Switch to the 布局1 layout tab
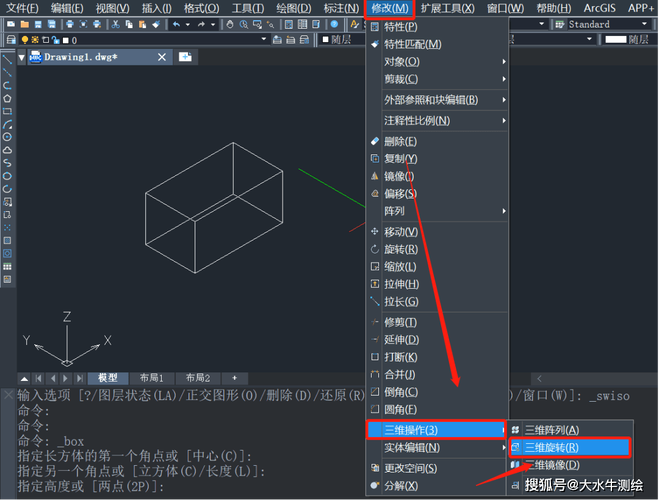659x500 pixels. pyautogui.click(x=151, y=378)
